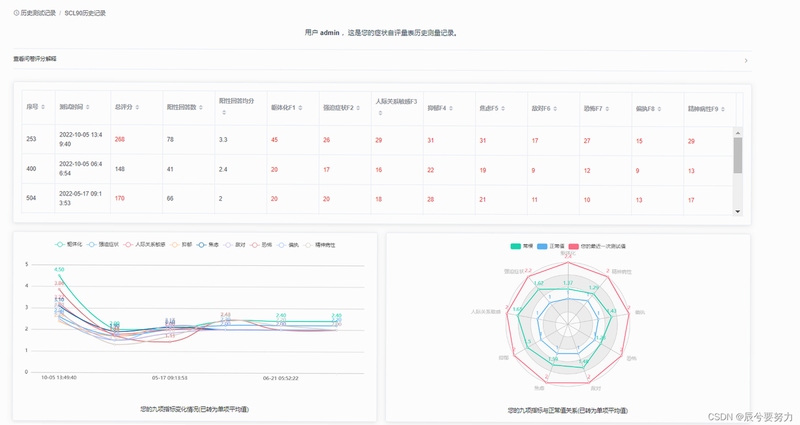This screenshot has height=425, width=800.
Task: Toggle 敌对 series in line chart legend
Action: 235,245
